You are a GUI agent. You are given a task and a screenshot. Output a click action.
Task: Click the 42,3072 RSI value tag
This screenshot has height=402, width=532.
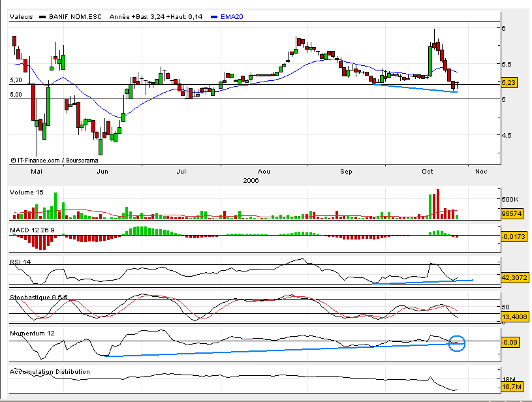coord(514,277)
